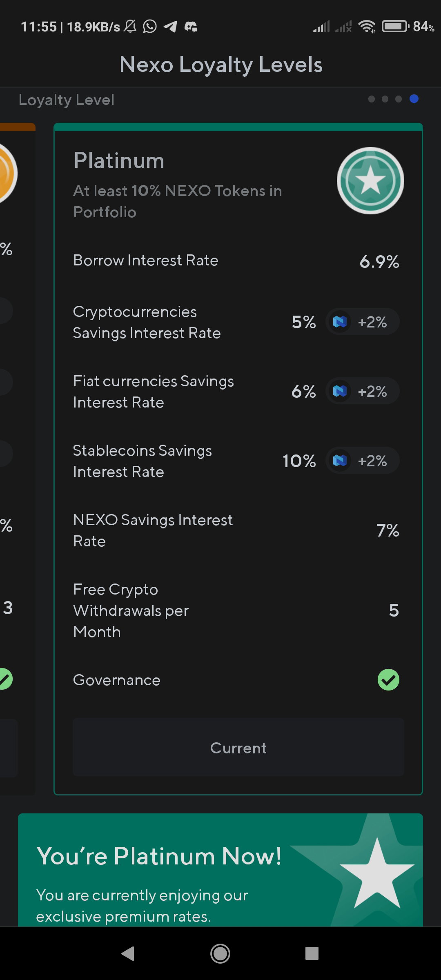Tap the NEXO logo beside Fiat currencies +2% bonus
The image size is (441, 980).
340,391
